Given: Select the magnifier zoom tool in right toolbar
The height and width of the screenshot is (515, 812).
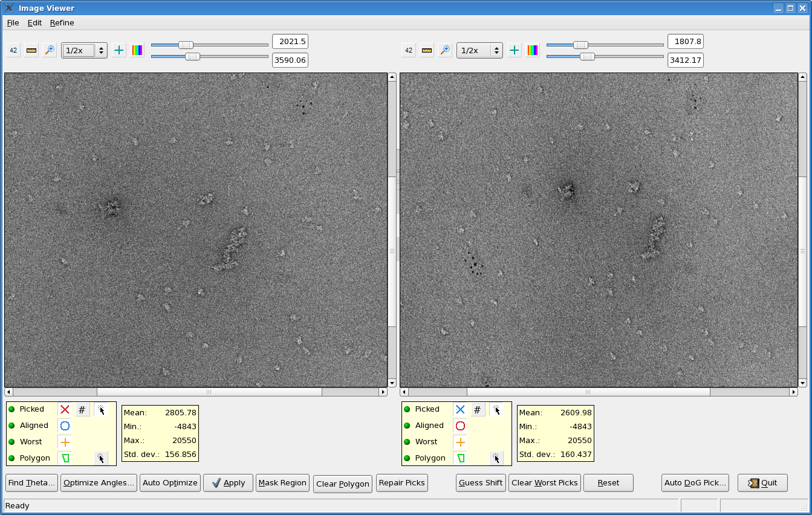Looking at the screenshot, I should pyautogui.click(x=445, y=50).
